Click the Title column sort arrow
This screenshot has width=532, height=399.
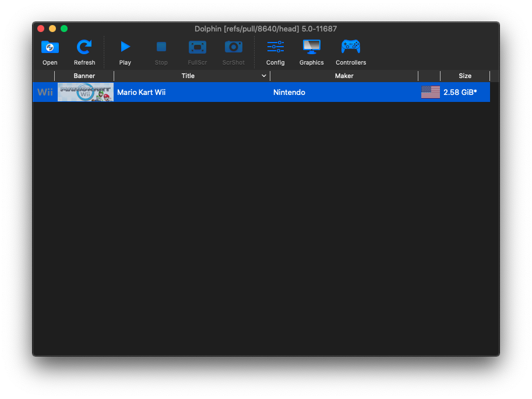[263, 76]
